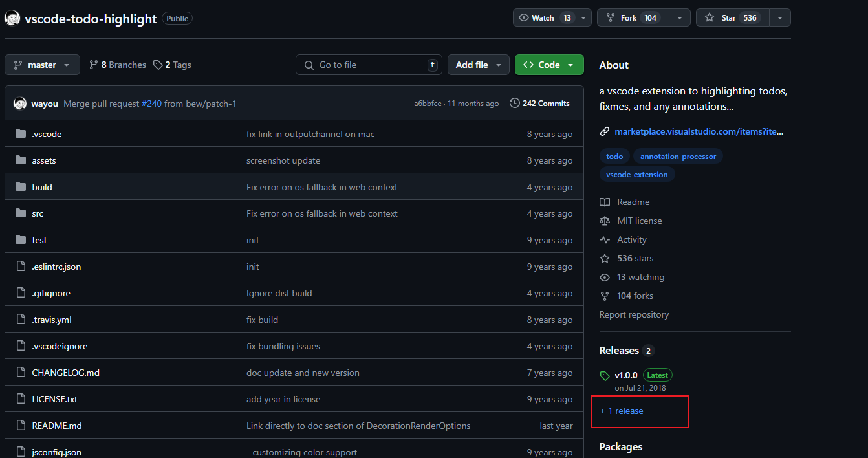868x458 pixels.
Task: Open the Watch notification options dropdown arrow
Action: [x=584, y=17]
